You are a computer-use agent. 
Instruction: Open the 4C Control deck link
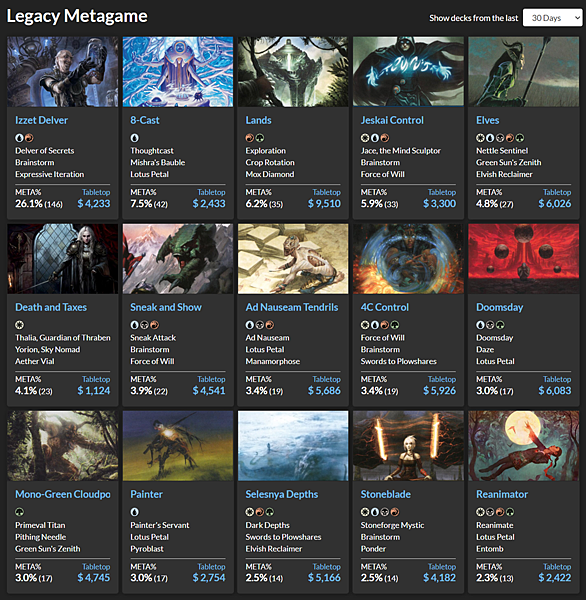385,307
